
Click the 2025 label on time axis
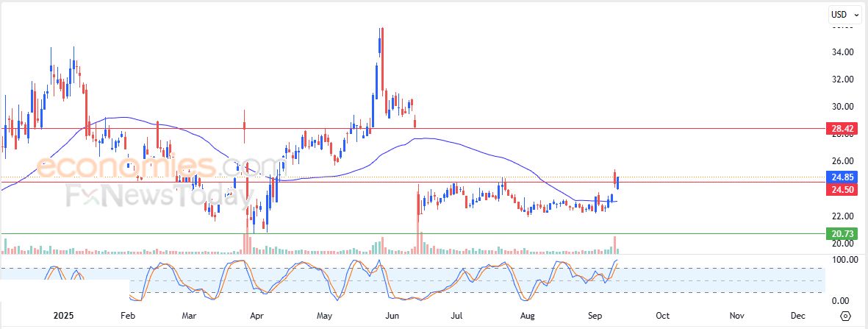pyautogui.click(x=63, y=315)
